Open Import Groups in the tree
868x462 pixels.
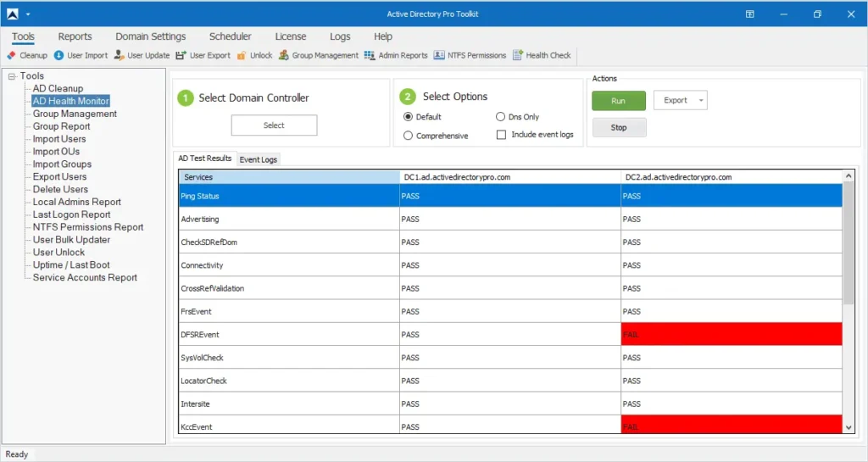(x=62, y=164)
